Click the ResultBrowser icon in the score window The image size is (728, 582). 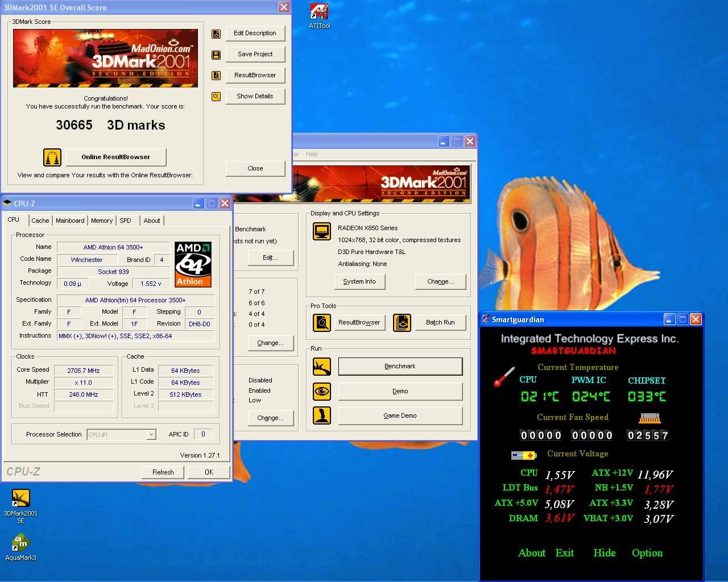(x=216, y=76)
